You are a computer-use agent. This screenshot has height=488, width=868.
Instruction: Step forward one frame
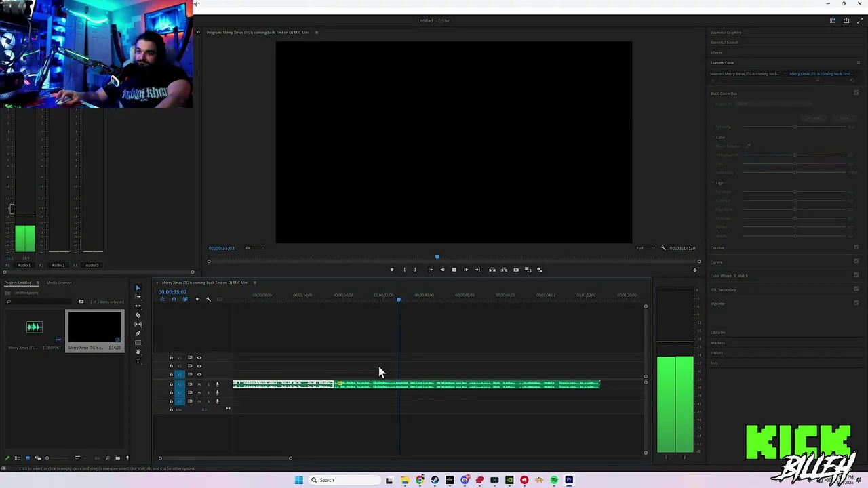465,270
